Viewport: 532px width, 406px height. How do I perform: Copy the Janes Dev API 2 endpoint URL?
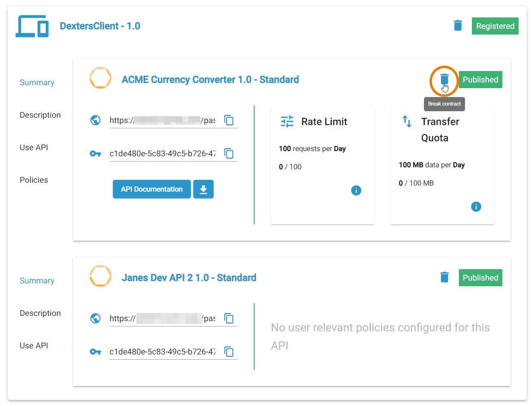[x=229, y=318]
